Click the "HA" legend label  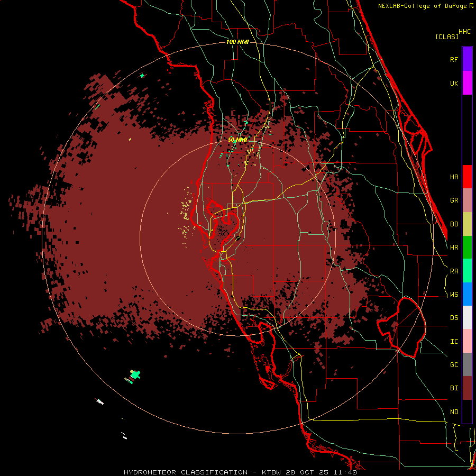[454, 177]
